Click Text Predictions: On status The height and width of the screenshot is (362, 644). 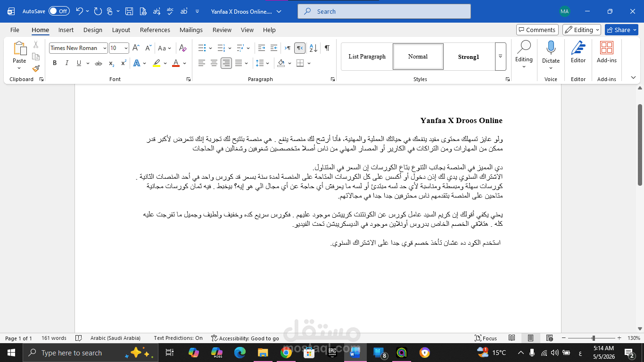(178, 338)
